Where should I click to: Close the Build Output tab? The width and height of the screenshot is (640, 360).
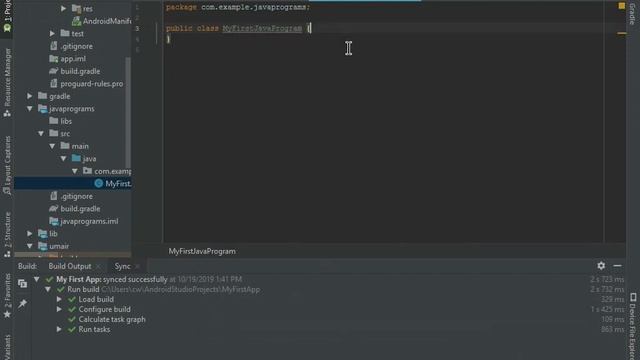98,267
